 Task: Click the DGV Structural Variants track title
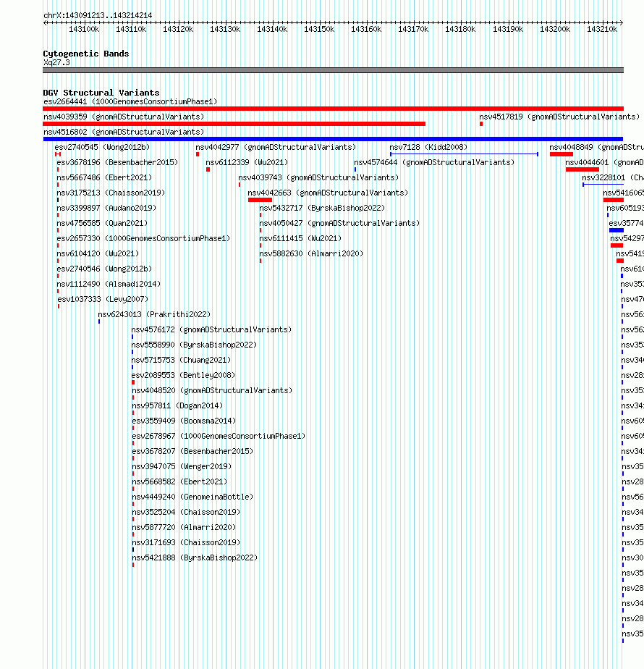tap(101, 93)
